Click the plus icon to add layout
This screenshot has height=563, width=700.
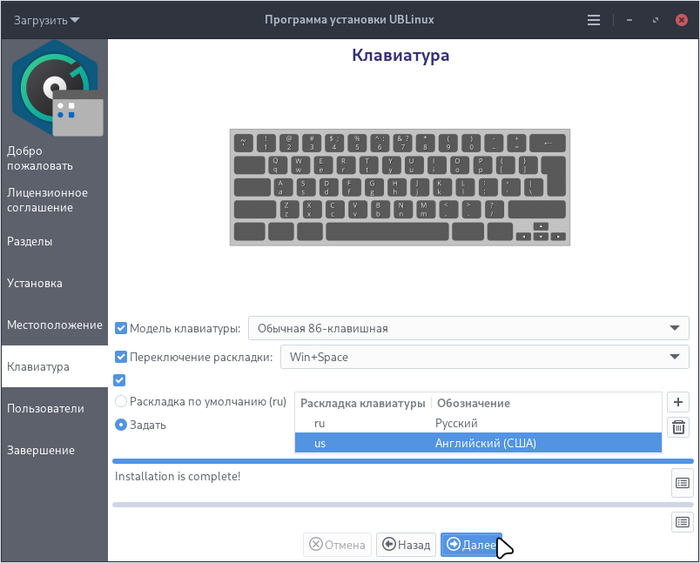(x=678, y=402)
